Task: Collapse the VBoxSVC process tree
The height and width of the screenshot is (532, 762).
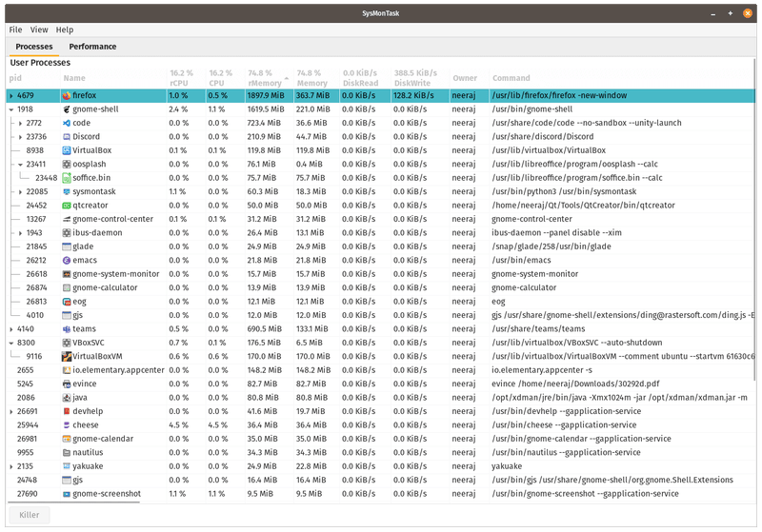Action: pos(10,343)
